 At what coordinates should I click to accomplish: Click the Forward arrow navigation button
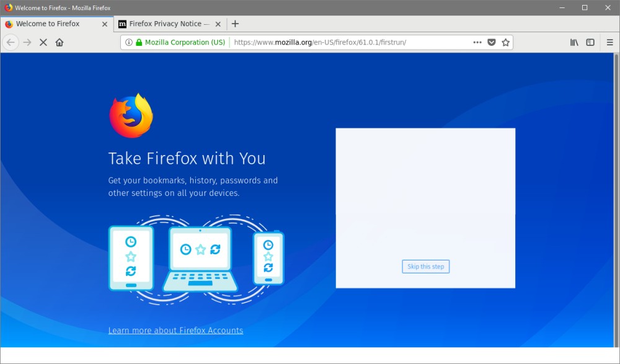point(27,42)
